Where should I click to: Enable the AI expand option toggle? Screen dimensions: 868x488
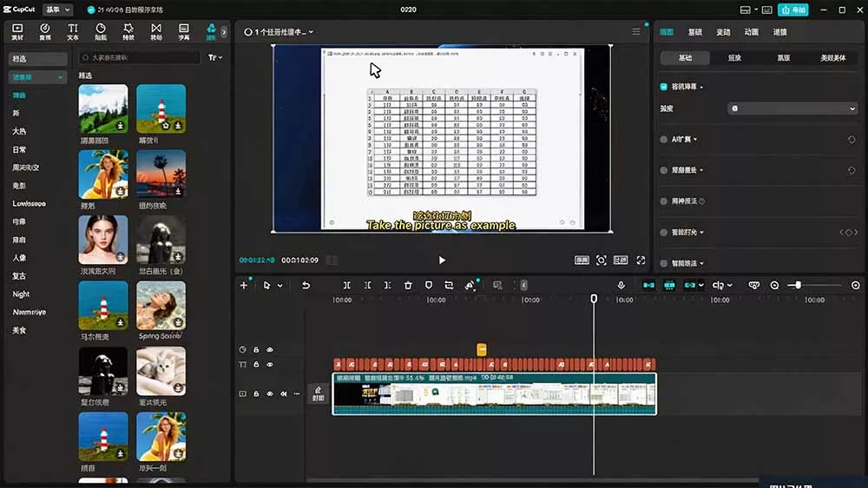coord(664,140)
